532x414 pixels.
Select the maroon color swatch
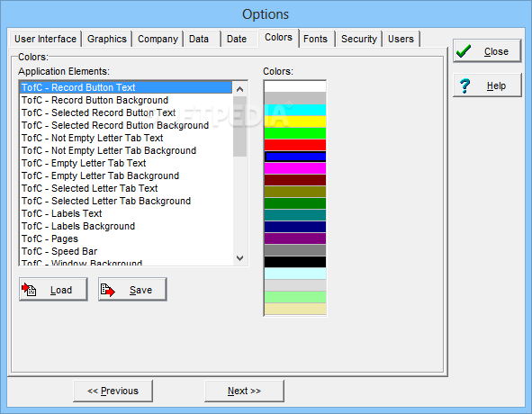pyautogui.click(x=295, y=180)
